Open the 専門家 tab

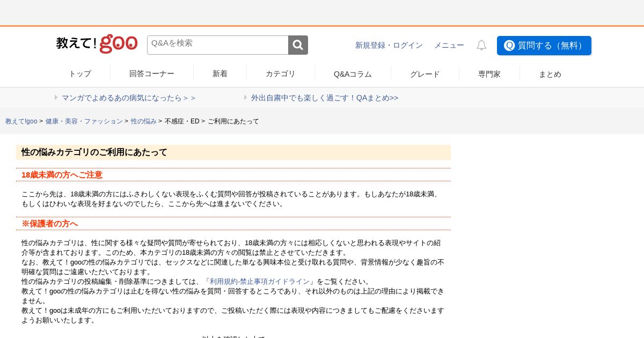tap(489, 74)
